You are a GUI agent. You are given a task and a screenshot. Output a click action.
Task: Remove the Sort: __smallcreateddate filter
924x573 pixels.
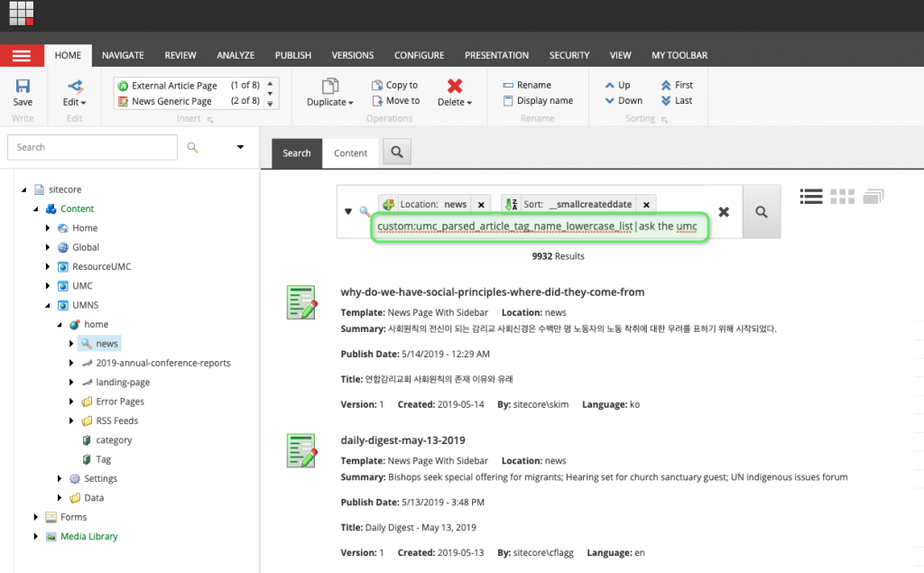point(646,205)
